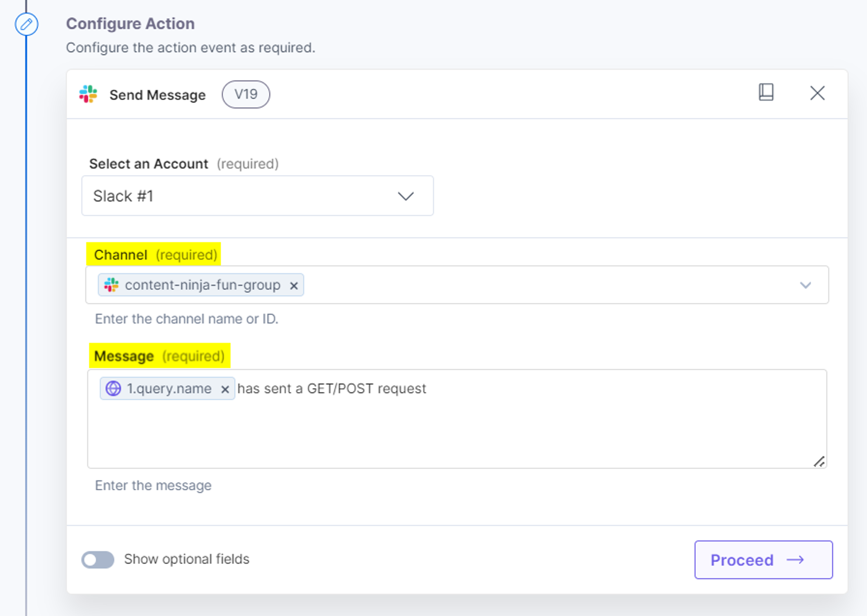
Task: Expand the Channel dropdown arrow
Action: 805,285
